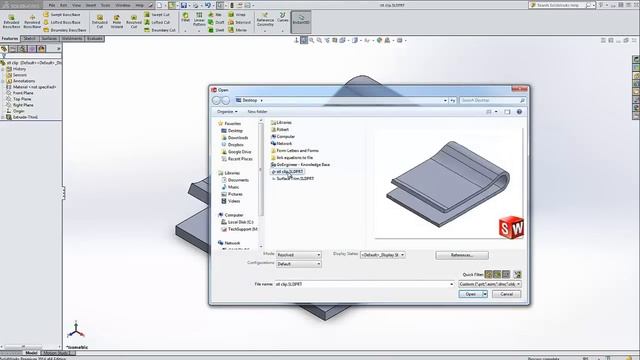
Task: Open the Display States dropdown
Action: coord(382,255)
